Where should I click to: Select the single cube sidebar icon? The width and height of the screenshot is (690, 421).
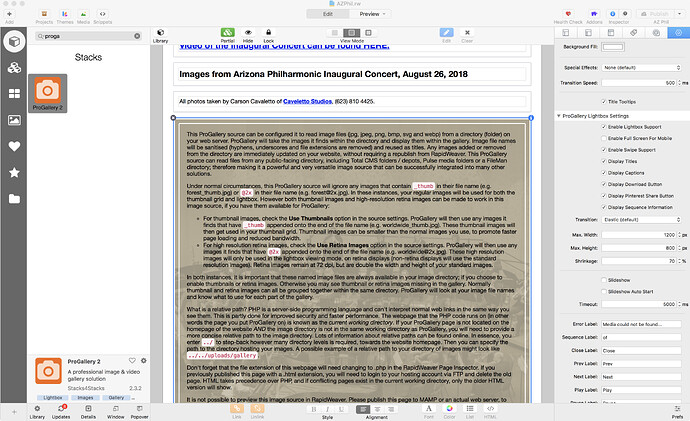(x=14, y=41)
